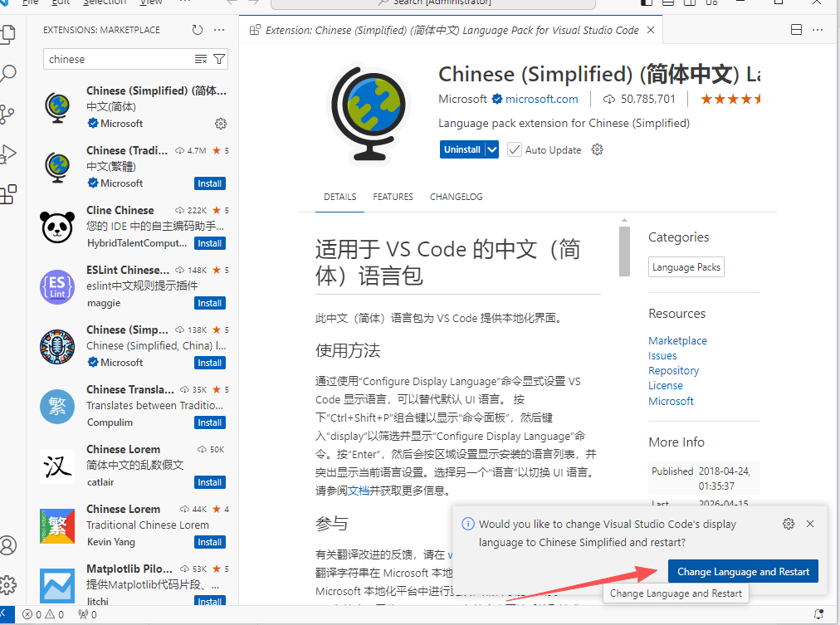
Task: Select the Extensions view icon
Action: (7, 194)
